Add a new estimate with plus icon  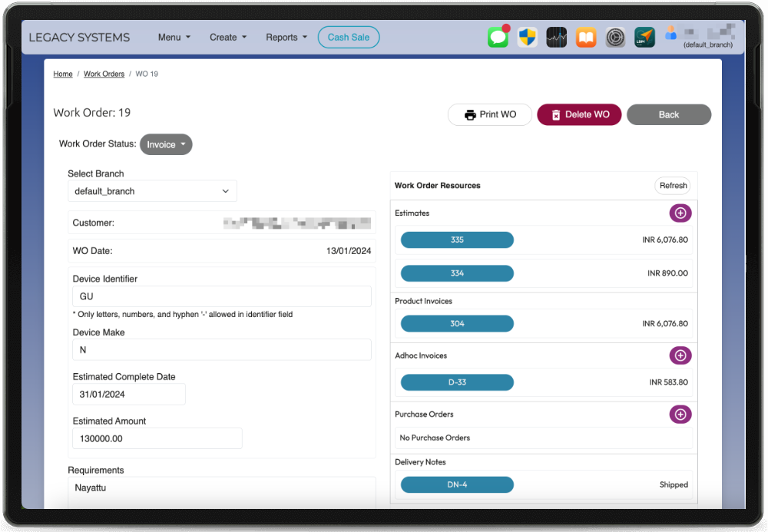(680, 213)
